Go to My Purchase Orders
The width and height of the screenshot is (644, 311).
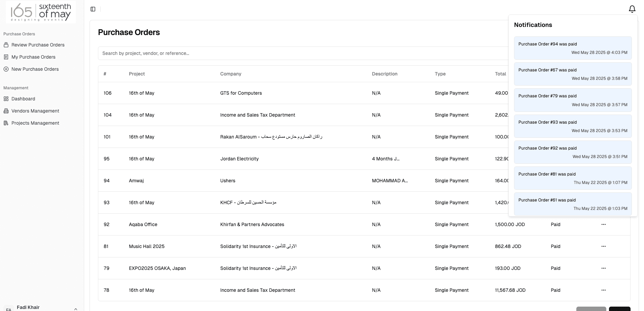(33, 57)
